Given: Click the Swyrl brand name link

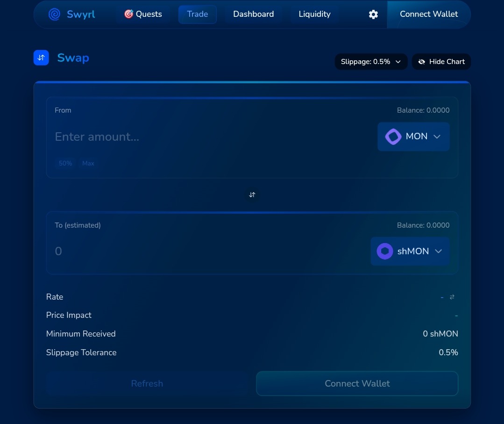Looking at the screenshot, I should [x=81, y=14].
